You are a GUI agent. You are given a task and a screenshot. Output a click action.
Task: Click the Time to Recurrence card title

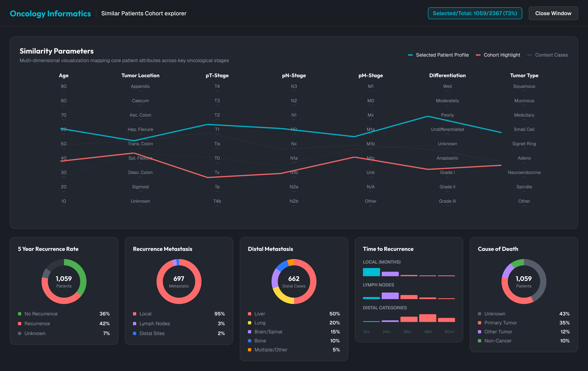click(x=388, y=249)
